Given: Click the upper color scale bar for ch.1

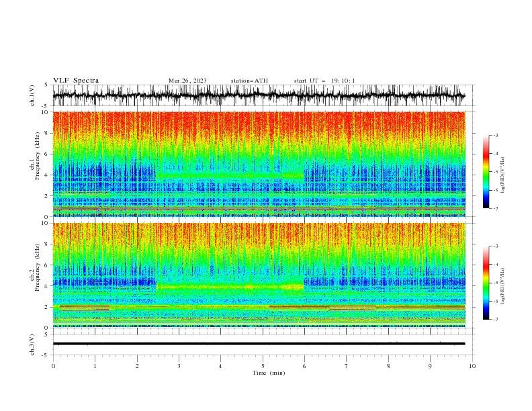Looking at the screenshot, I should pyautogui.click(x=486, y=172).
